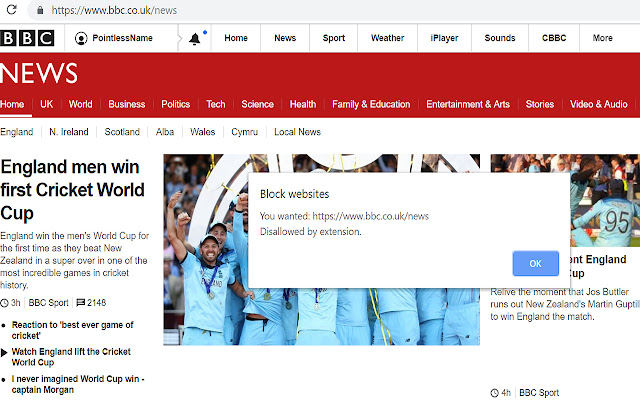The width and height of the screenshot is (640, 400).
Task: Click the play triangle beside Watch England lift
Action: coord(4,352)
